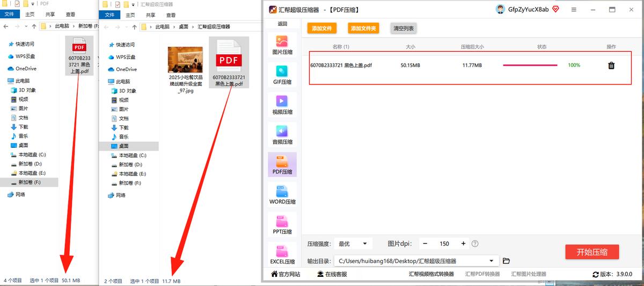Switch to 视频压缩 video compression
The height and width of the screenshot is (286, 644).
pos(282,104)
